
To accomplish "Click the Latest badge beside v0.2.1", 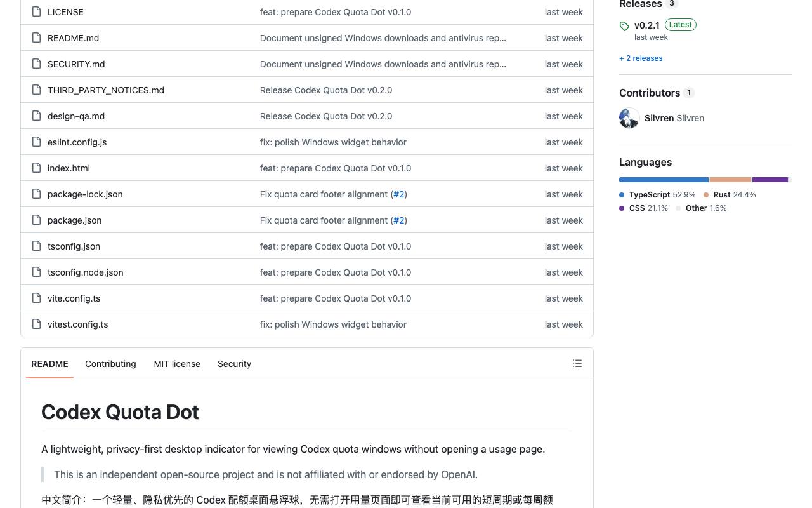I will [681, 25].
